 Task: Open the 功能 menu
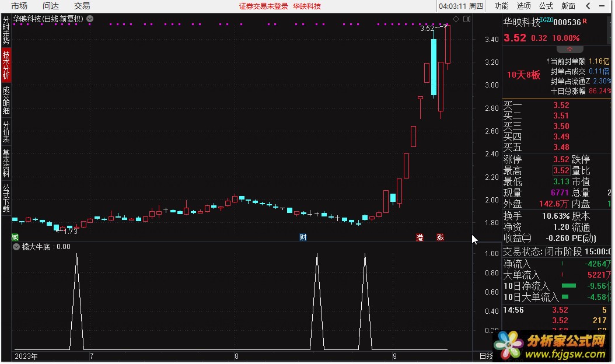point(501,6)
